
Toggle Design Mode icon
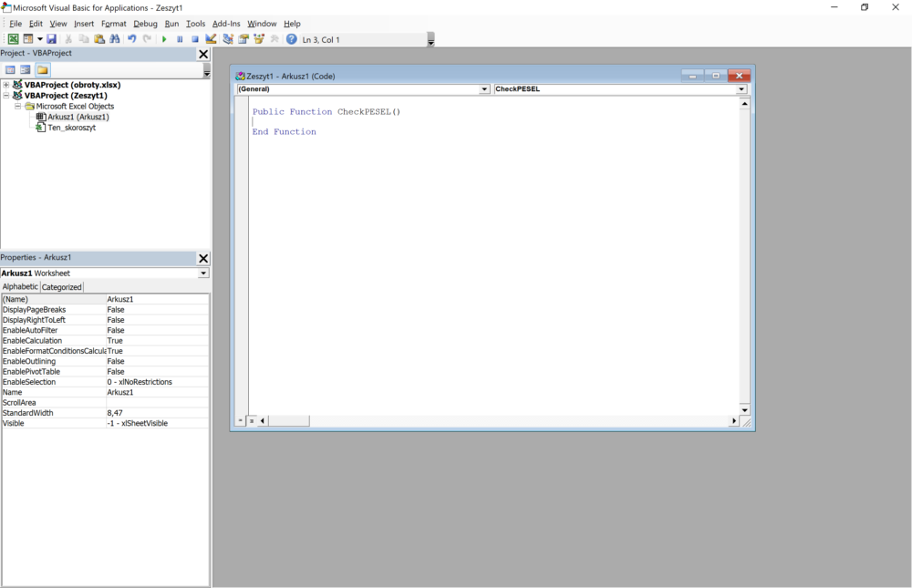click(212, 39)
